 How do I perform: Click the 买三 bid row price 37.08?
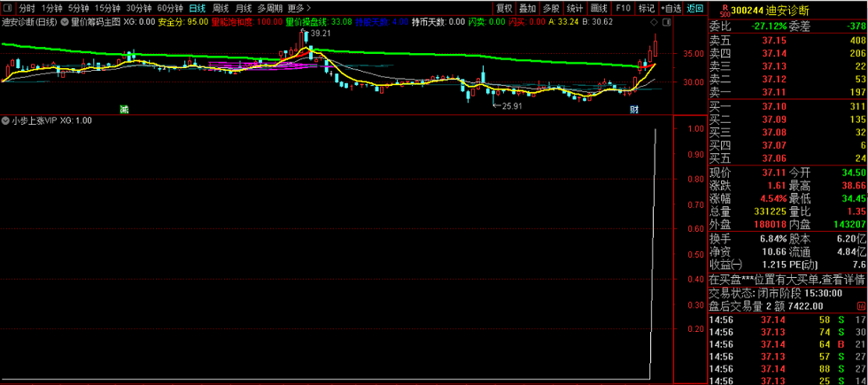pos(774,132)
